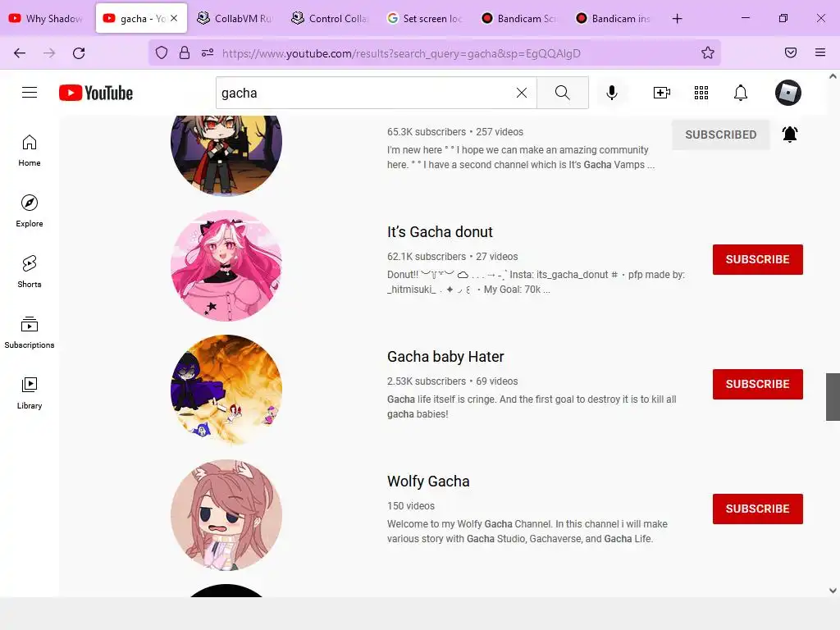This screenshot has width=840, height=630.
Task: Open tracking protection shield icon
Action: coord(162,53)
